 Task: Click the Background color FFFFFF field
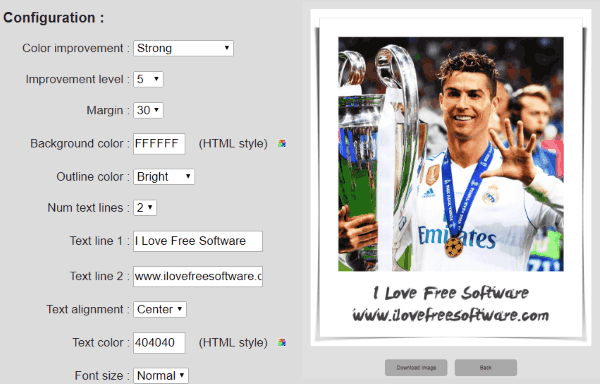point(159,144)
